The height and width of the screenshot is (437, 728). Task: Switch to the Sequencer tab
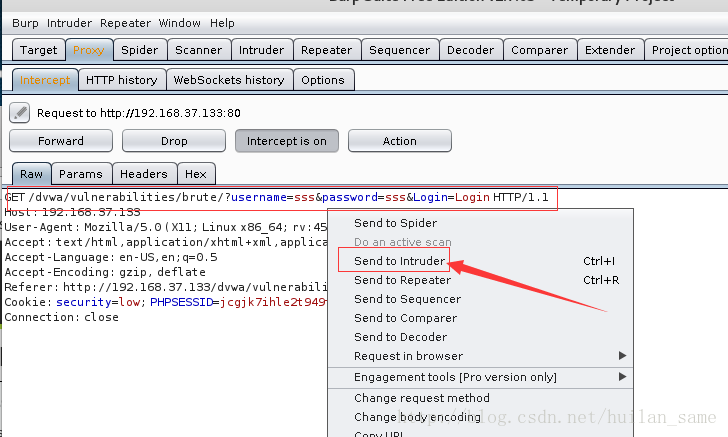pyautogui.click(x=400, y=50)
